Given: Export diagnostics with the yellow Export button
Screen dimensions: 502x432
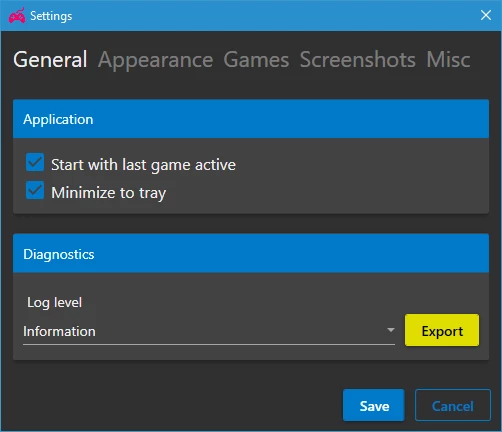Looking at the screenshot, I should 442,330.
